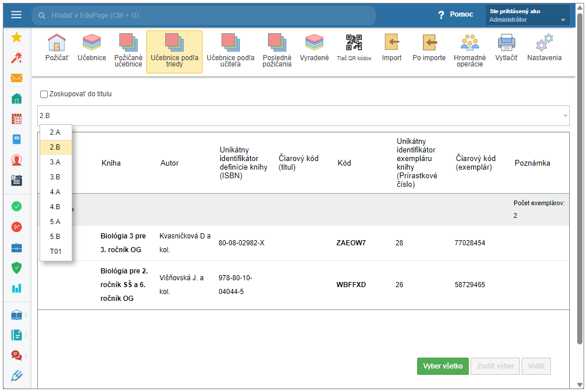This screenshot has height=392, width=587.
Task: Click the Vytlačiť printer icon
Action: [x=506, y=43]
